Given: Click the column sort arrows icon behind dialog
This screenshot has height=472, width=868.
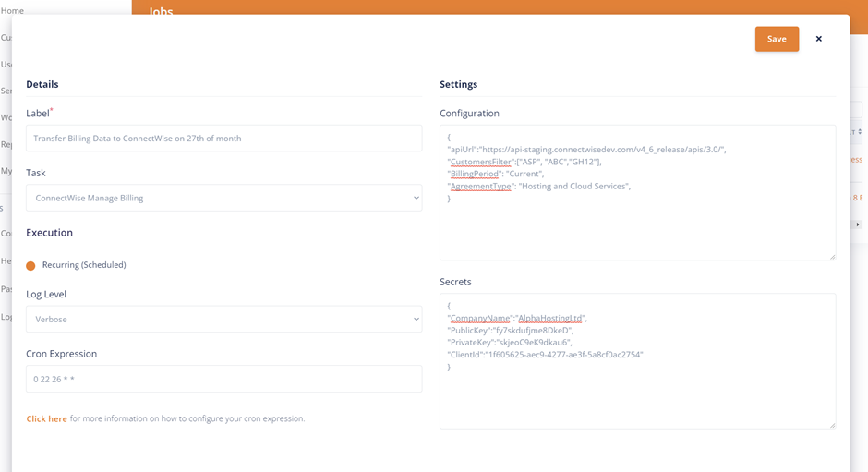Looking at the screenshot, I should pos(860,132).
